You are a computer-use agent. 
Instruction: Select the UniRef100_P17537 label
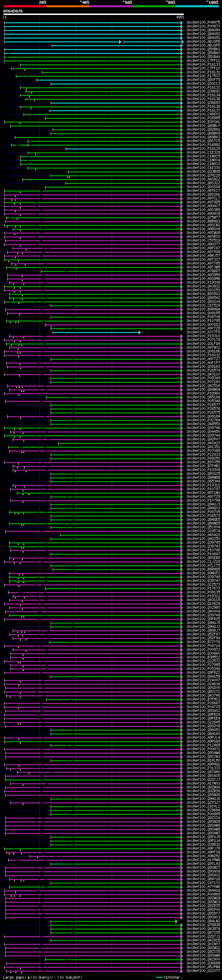(203, 76)
